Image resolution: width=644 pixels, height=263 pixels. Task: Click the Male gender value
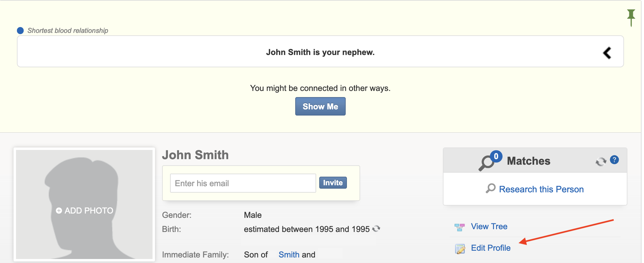point(252,215)
